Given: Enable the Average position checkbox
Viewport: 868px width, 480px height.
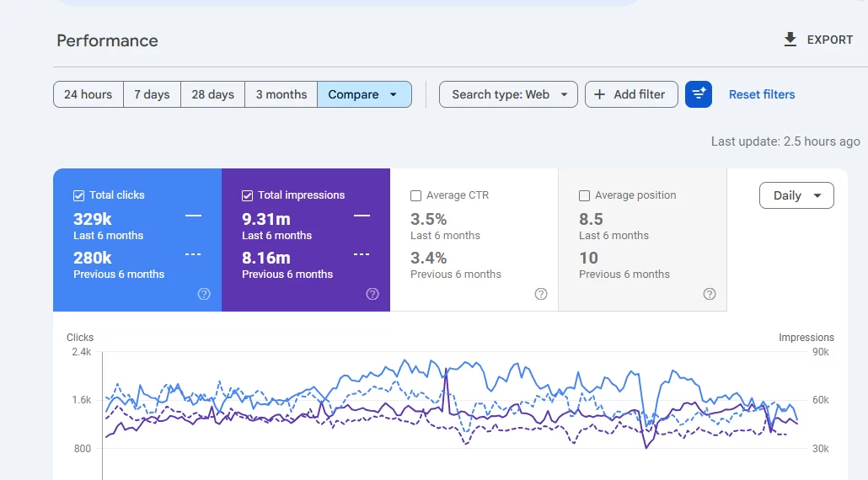Looking at the screenshot, I should 584,195.
